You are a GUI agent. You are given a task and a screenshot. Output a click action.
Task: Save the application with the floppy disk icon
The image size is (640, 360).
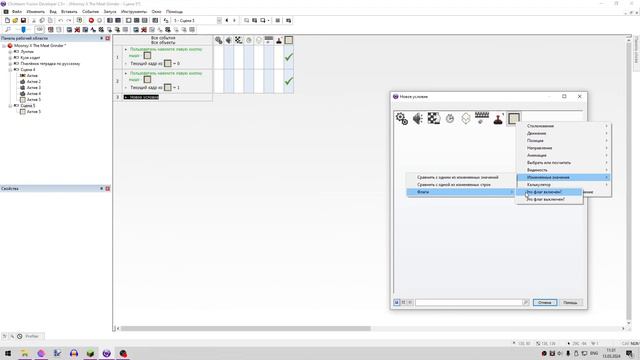(x=23, y=20)
